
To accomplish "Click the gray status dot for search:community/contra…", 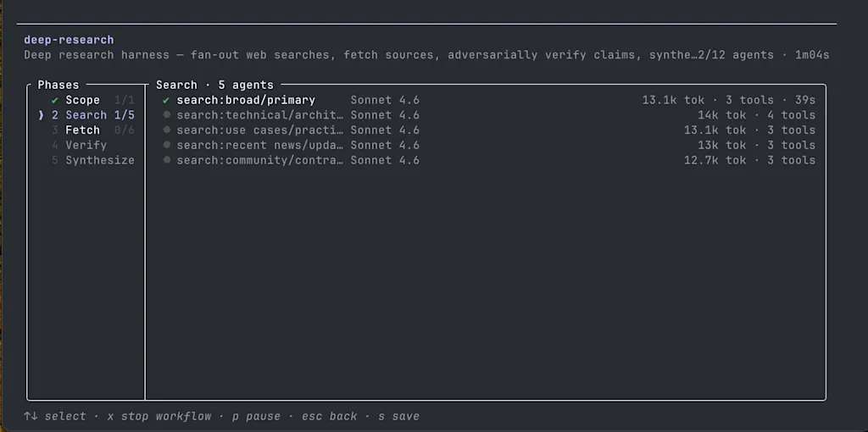I will click(167, 160).
